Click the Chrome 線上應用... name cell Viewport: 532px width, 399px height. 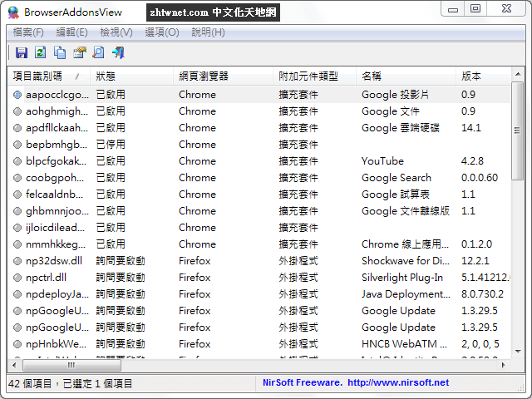[405, 244]
